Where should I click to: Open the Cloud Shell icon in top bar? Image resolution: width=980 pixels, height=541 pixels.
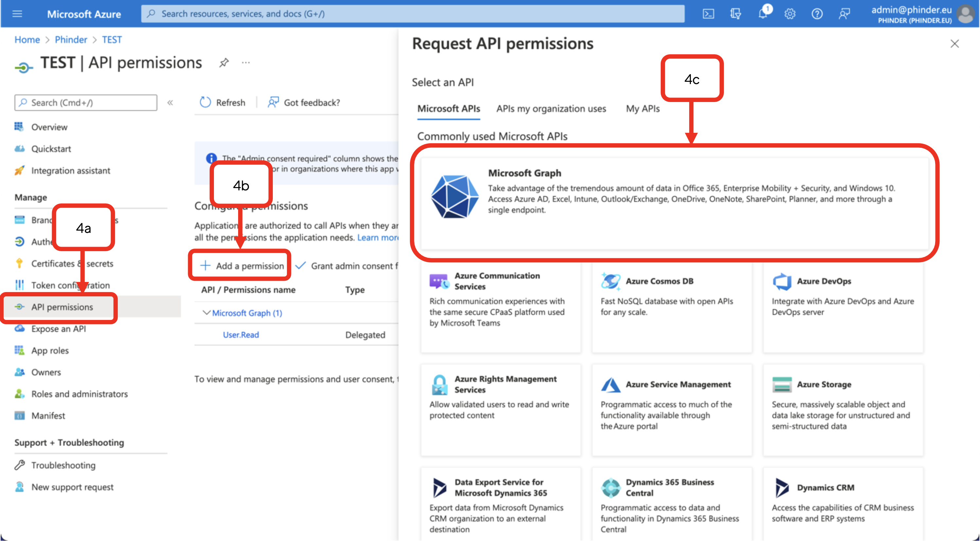(x=708, y=14)
